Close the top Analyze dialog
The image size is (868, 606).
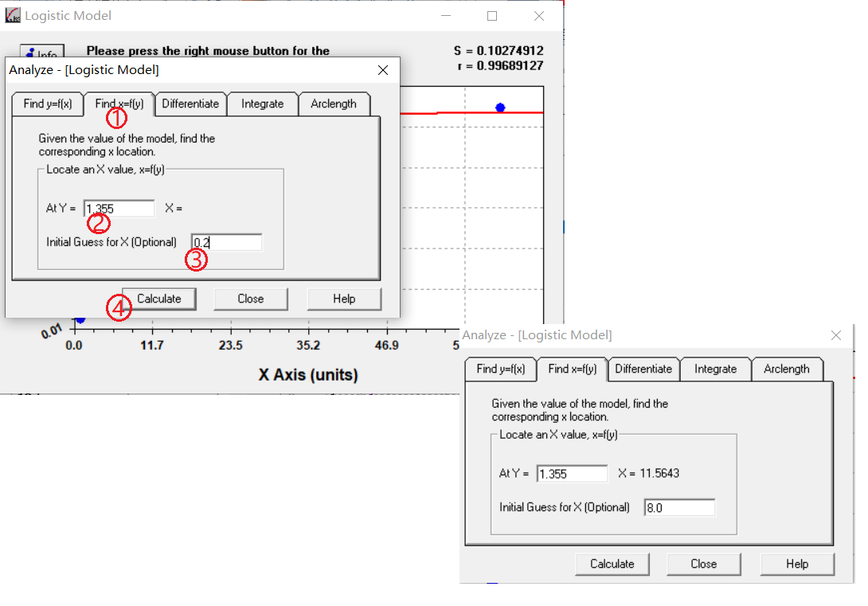pyautogui.click(x=383, y=69)
